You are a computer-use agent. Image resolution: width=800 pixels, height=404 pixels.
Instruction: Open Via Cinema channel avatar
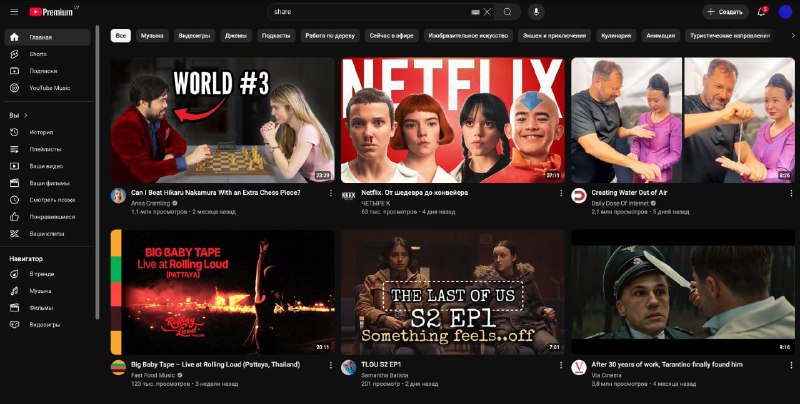(x=579, y=367)
